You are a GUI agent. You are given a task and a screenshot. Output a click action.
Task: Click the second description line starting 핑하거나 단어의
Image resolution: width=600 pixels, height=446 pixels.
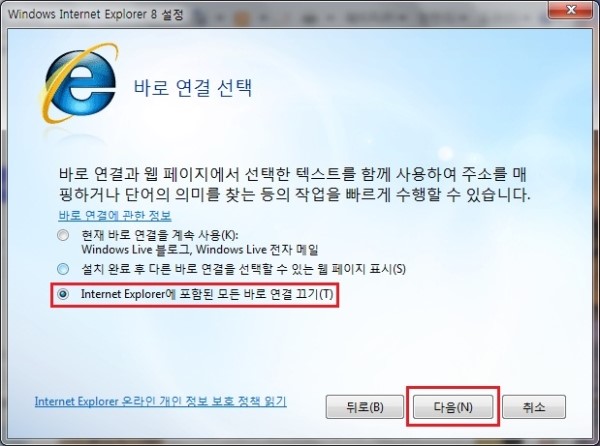[294, 195]
